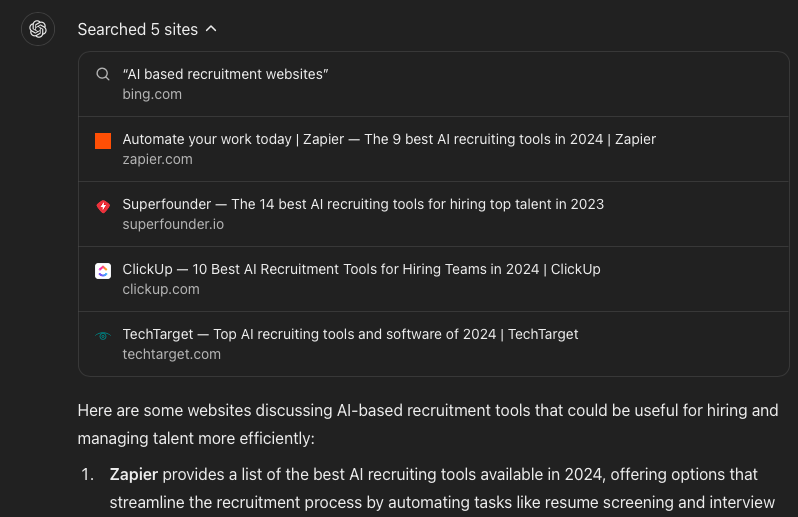Click the zapier.com domain text
798x517 pixels.
(158, 159)
